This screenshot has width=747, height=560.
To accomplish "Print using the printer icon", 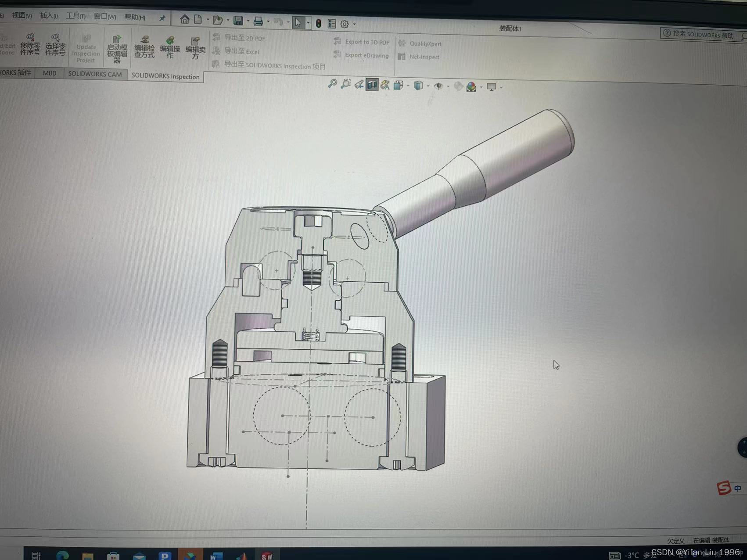I will pos(258,21).
